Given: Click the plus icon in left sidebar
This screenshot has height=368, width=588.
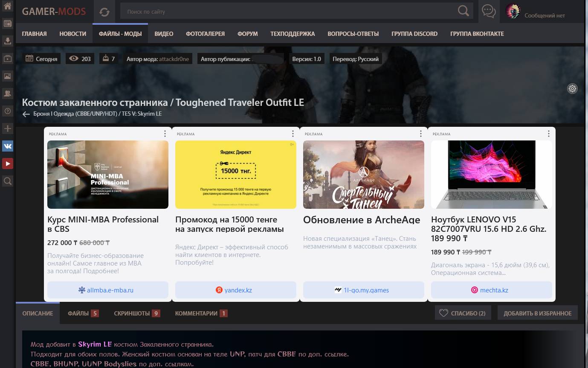Looking at the screenshot, I should [x=7, y=129].
